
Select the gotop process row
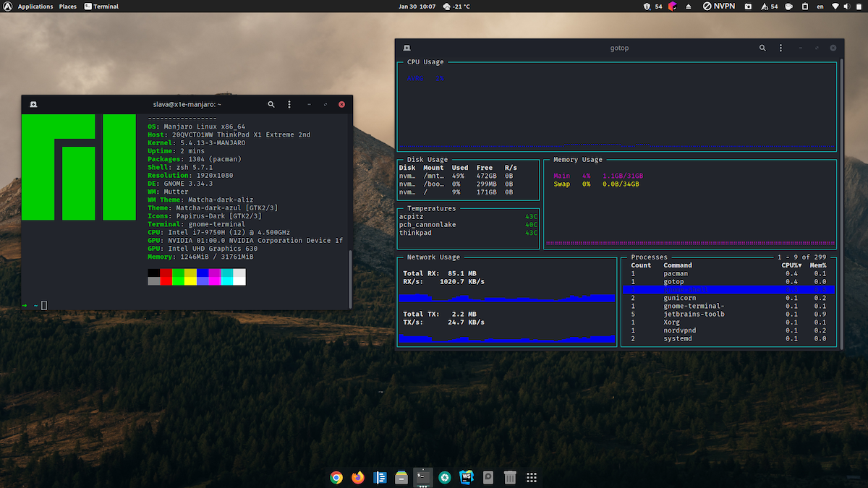click(x=728, y=281)
